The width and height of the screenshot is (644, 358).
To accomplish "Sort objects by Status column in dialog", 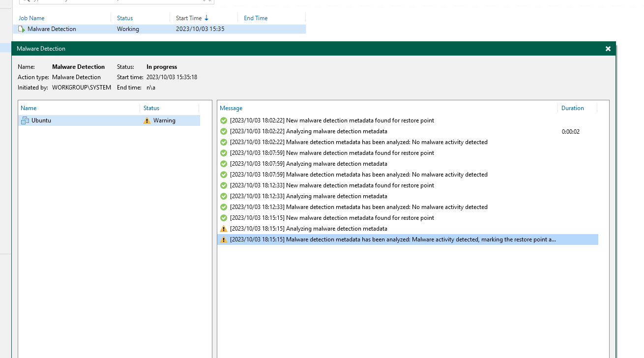I will click(151, 108).
